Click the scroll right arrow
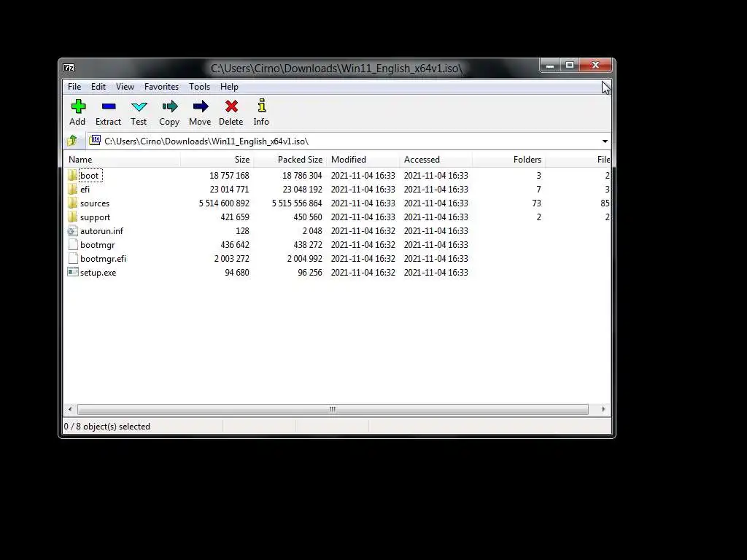747x560 pixels. point(603,409)
